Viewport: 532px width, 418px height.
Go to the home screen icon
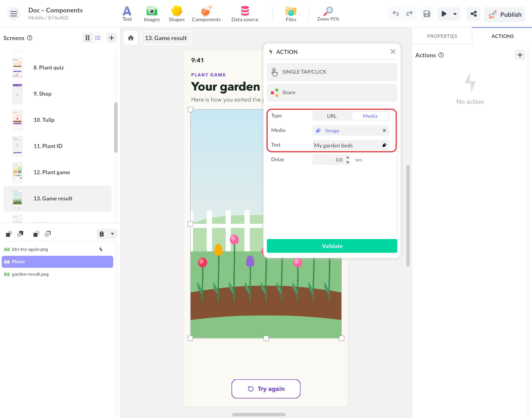pos(131,38)
